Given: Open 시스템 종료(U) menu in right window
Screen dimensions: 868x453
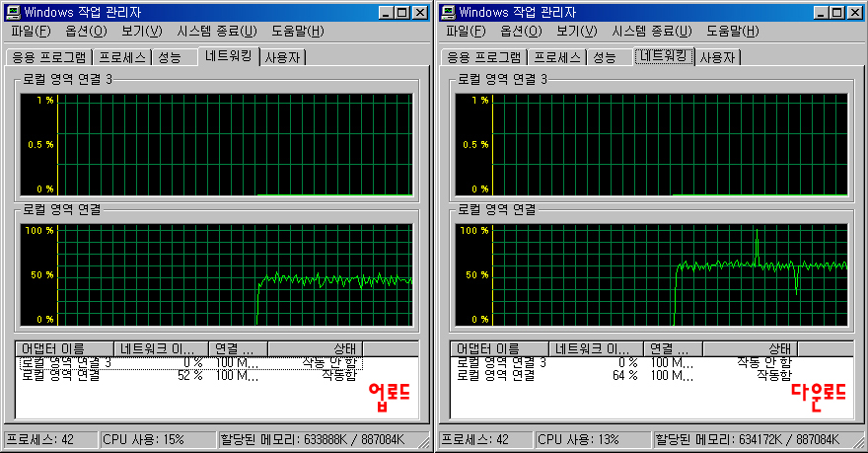Looking at the screenshot, I should click(x=652, y=31).
